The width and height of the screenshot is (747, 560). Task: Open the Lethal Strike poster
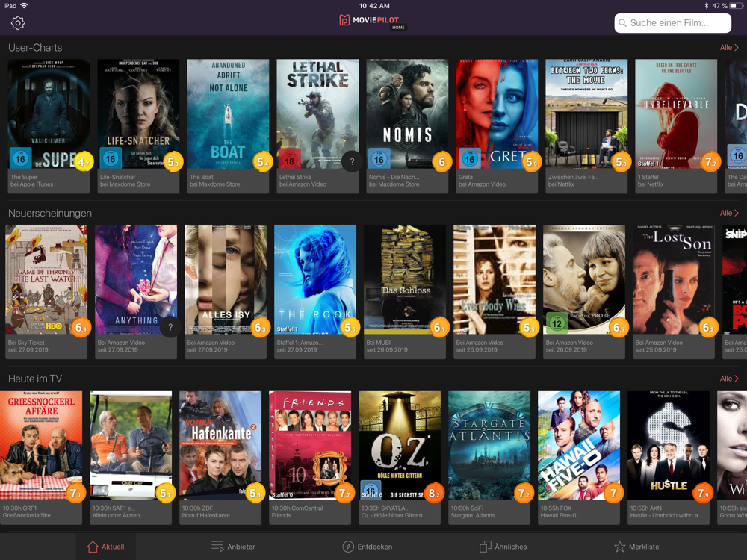click(317, 113)
